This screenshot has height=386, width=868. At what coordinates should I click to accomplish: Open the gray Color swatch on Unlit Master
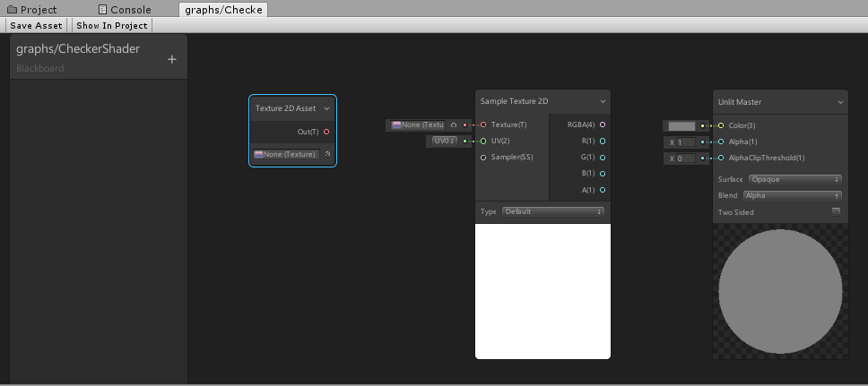point(681,126)
